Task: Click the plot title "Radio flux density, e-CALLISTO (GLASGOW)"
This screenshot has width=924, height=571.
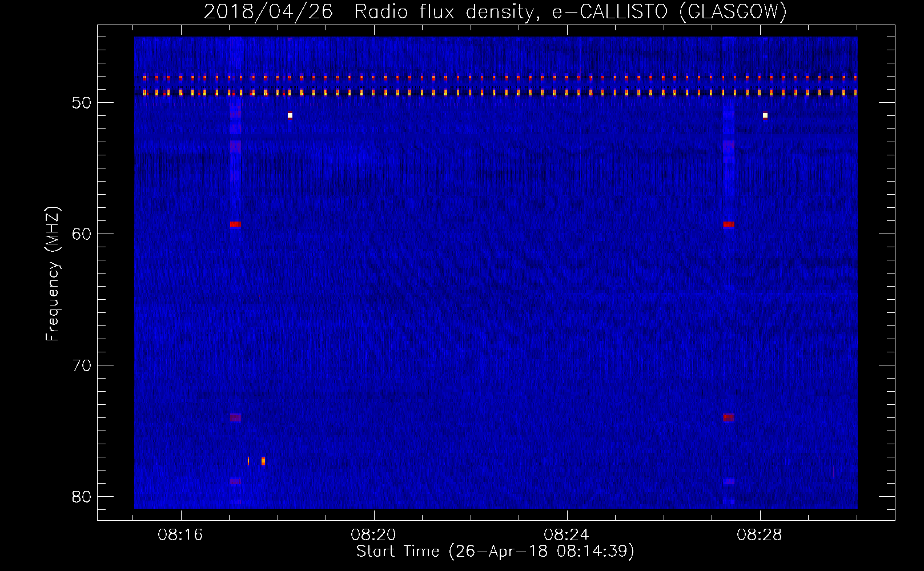Action: pos(571,11)
